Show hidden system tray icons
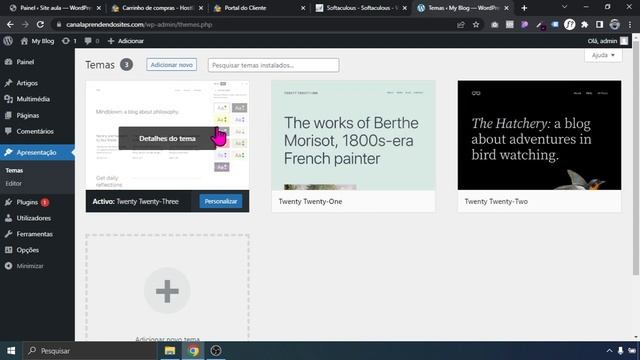Screen dimensions: 640x360 pos(609,351)
